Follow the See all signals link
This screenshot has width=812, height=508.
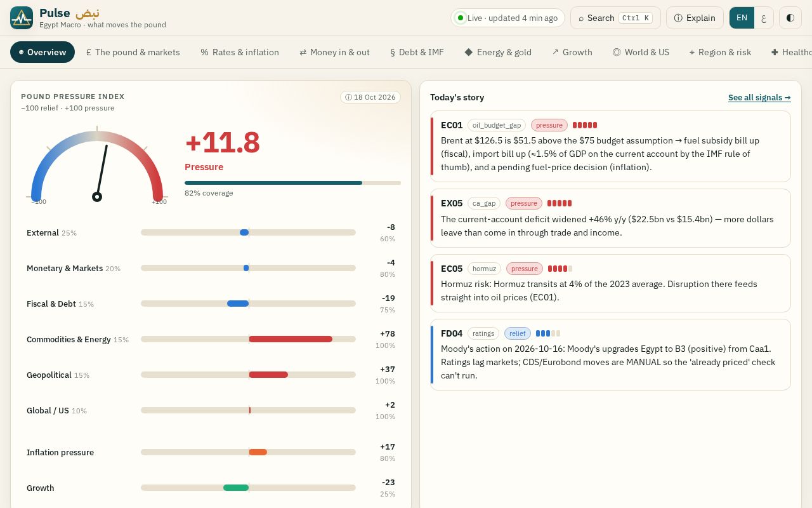point(759,97)
